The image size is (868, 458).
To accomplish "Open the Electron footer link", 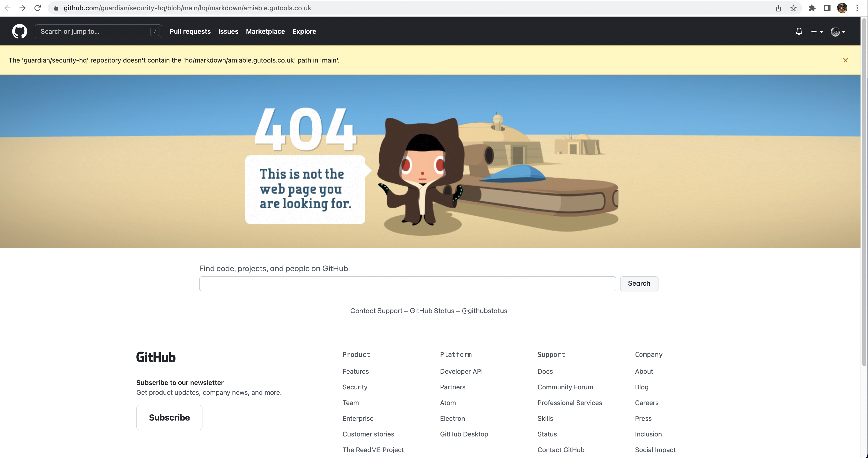I will tap(452, 419).
